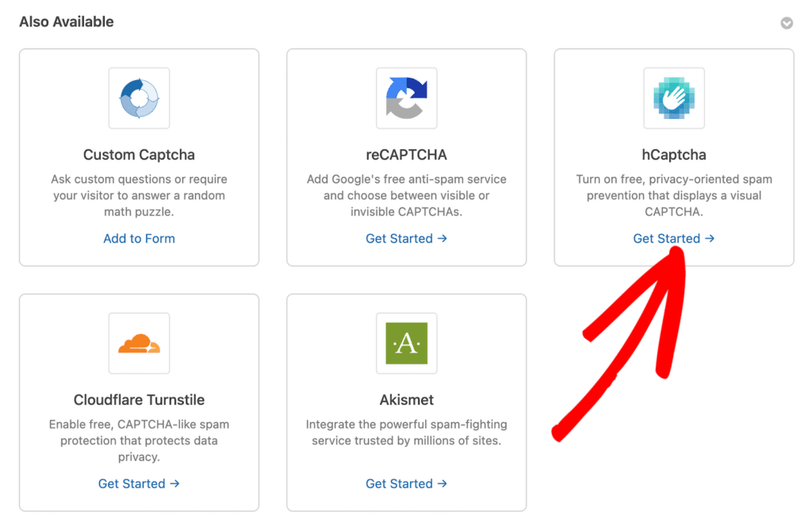Screen dimensions: 812x527
Task: Click the Custom Captcha circular arrows icon
Action: [x=139, y=98]
